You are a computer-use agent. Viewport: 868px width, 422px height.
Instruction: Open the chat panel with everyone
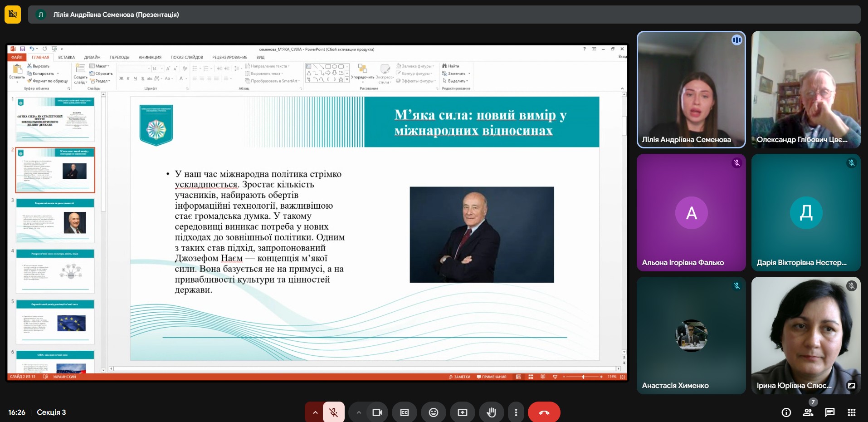[x=829, y=412]
